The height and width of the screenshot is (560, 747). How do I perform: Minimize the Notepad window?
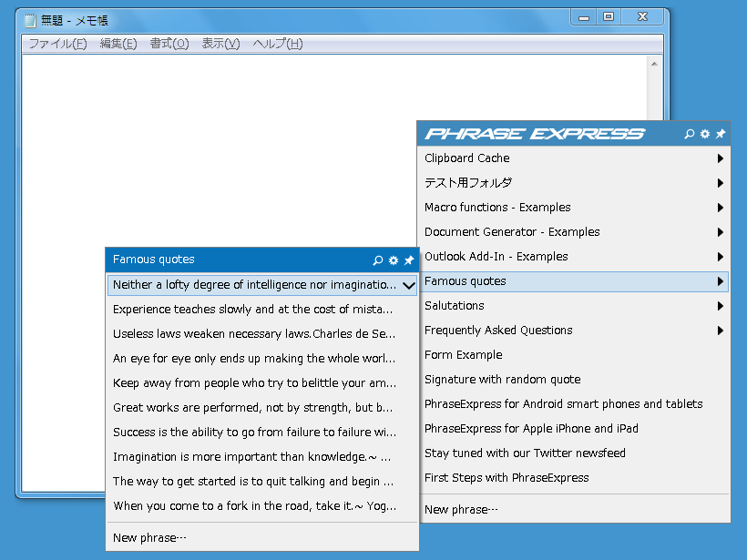pos(584,17)
